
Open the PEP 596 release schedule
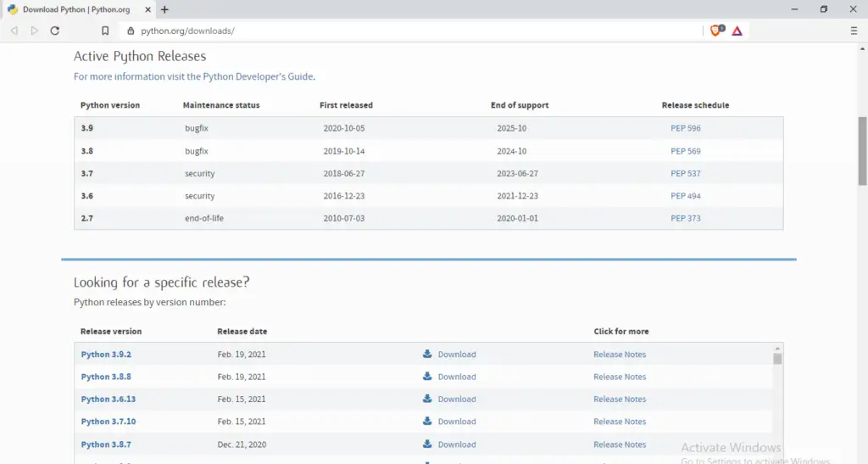(x=685, y=128)
